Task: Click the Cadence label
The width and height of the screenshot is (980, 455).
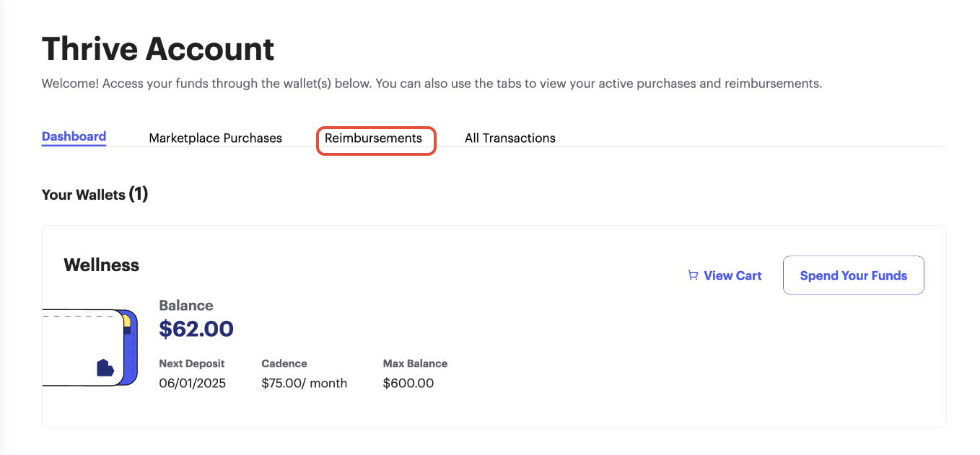Action: 284,363
